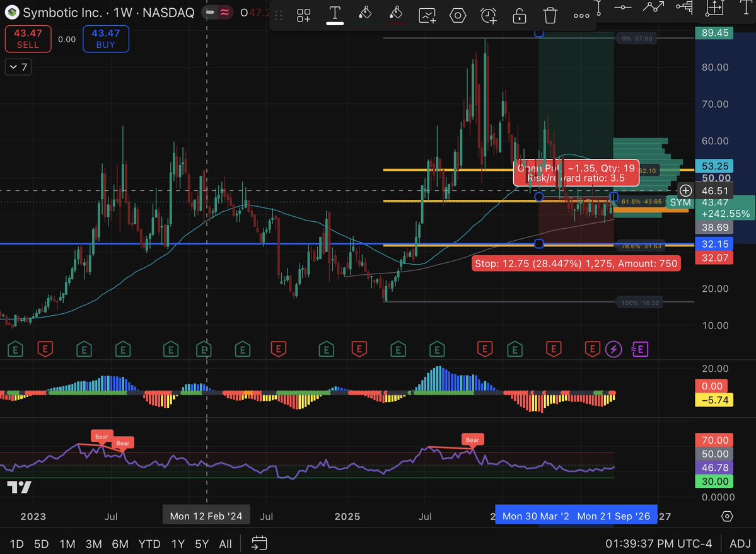Viewport: 756px width, 554px height.
Task: Click the blue 32.15 price label
Action: (714, 244)
